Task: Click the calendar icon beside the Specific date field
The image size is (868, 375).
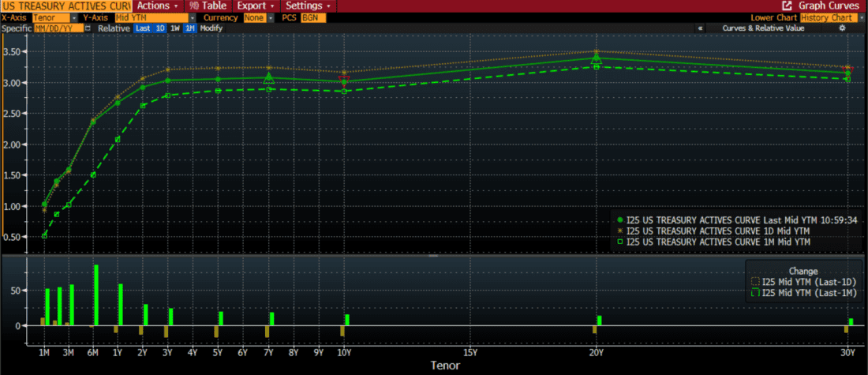Action: (x=88, y=28)
